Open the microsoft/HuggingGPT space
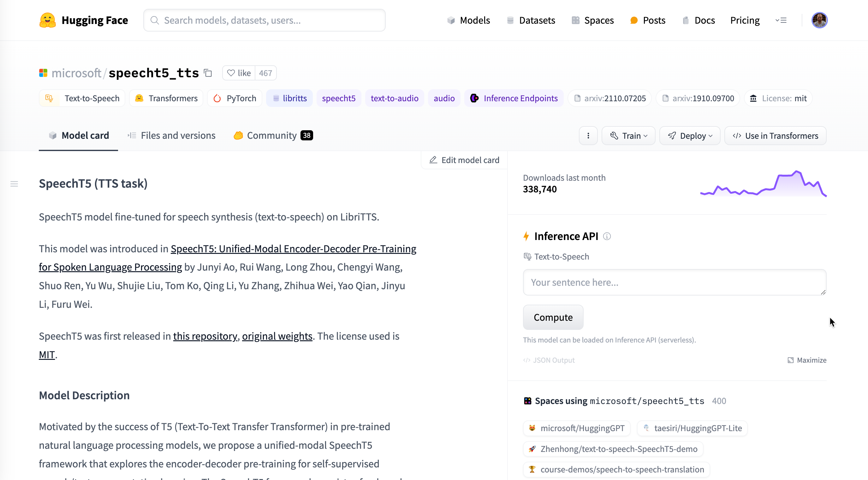The image size is (868, 480). [577, 428]
